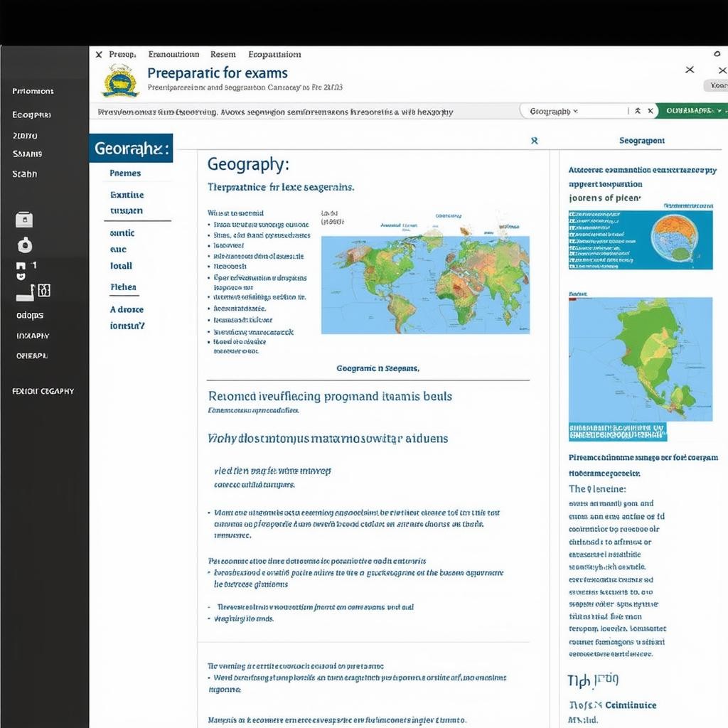Click the crest logo beside Preeparatic for exams
Viewport: 728px width, 728px height.
pyautogui.click(x=120, y=80)
